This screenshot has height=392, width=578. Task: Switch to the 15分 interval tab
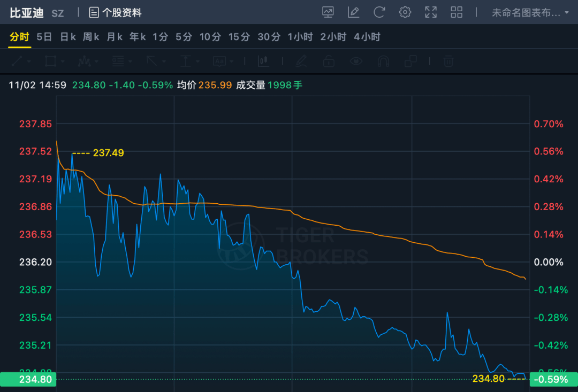239,37
